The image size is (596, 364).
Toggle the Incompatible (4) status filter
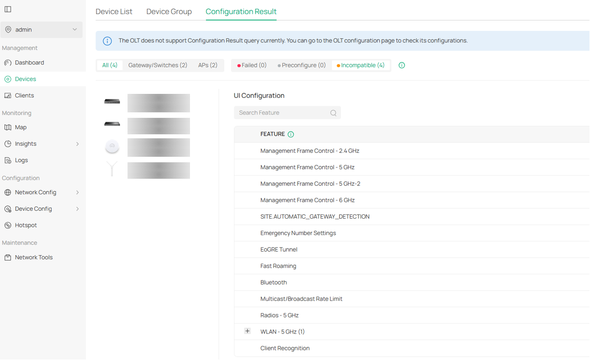[x=360, y=65]
